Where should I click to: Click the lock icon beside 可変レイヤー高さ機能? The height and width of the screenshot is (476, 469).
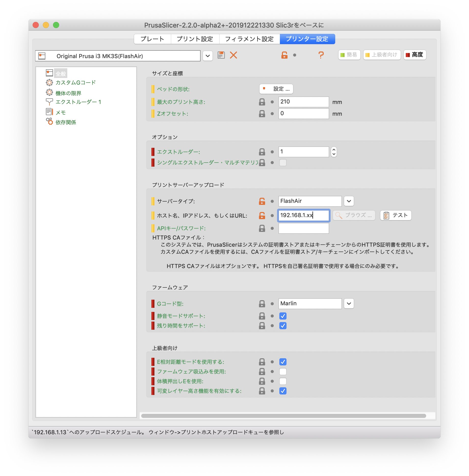262,391
